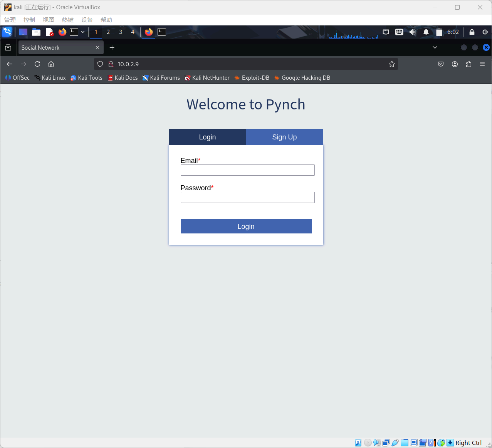
Task: Click the Save to Pocket icon
Action: pos(441,64)
